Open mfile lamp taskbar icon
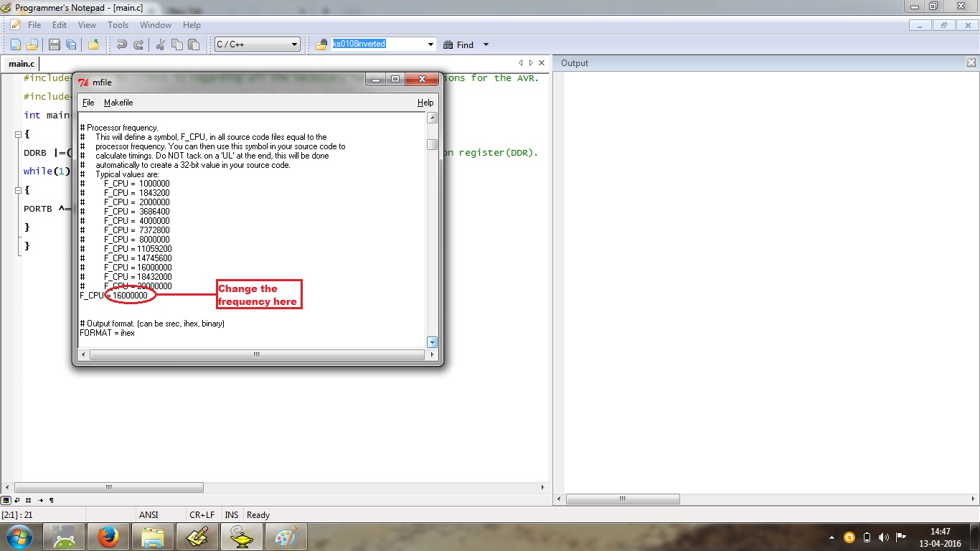The height and width of the screenshot is (551, 980). pos(242,537)
